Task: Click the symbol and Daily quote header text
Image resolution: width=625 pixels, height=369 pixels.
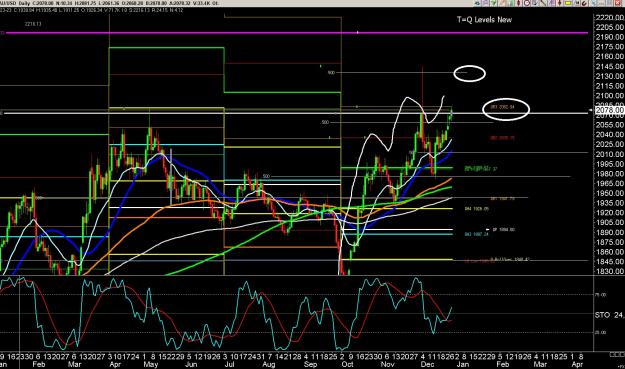Action: pyautogui.click(x=109, y=3)
